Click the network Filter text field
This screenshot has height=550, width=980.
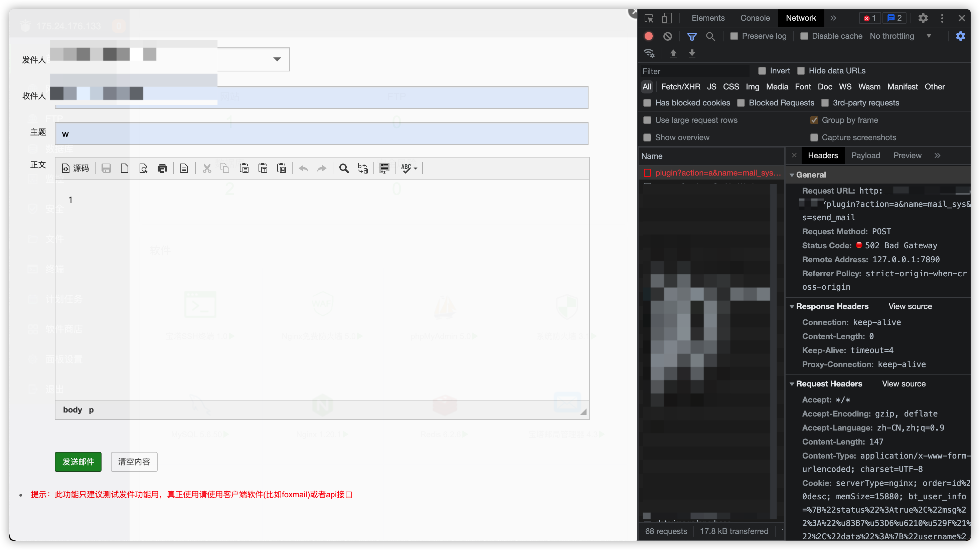695,71
